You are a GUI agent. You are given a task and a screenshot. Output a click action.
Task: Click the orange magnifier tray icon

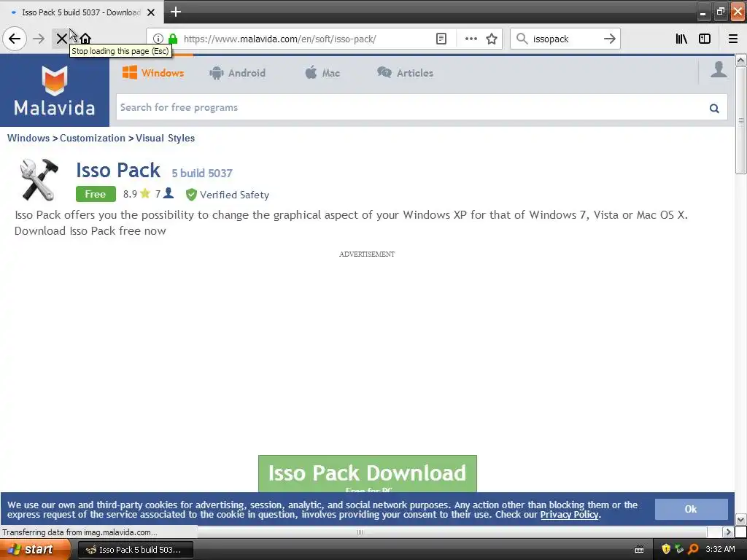coord(693,549)
